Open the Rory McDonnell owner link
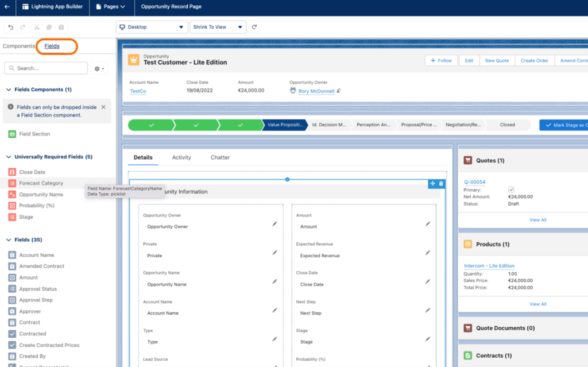This screenshot has width=588, height=367. point(316,91)
